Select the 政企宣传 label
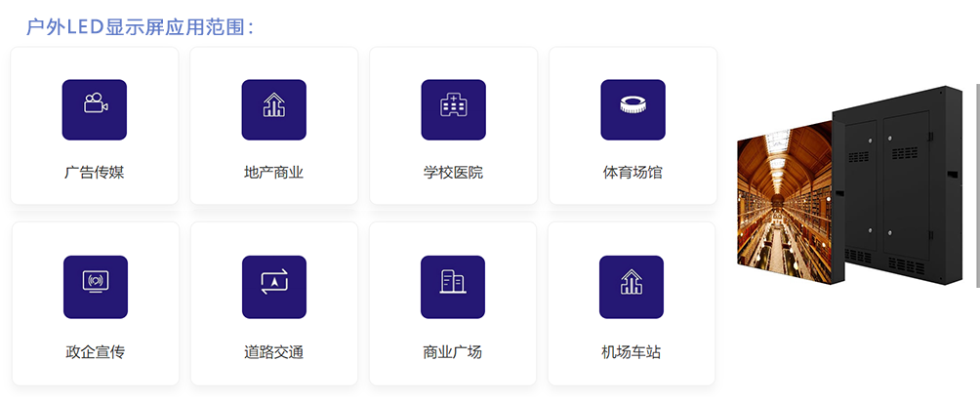Image resolution: width=980 pixels, height=402 pixels. click(x=96, y=351)
